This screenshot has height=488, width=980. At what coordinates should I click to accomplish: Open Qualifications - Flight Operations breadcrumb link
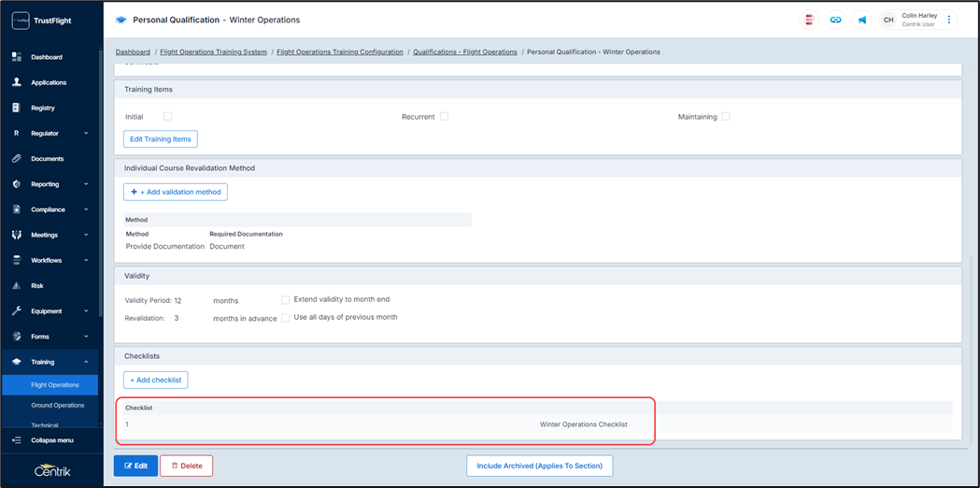tap(464, 52)
